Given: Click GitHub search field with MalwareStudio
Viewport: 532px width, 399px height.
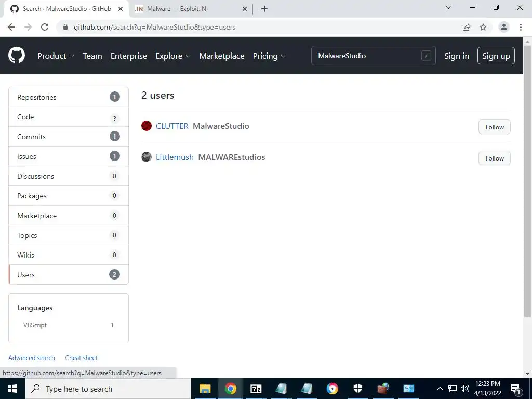Looking at the screenshot, I should 373,56.
